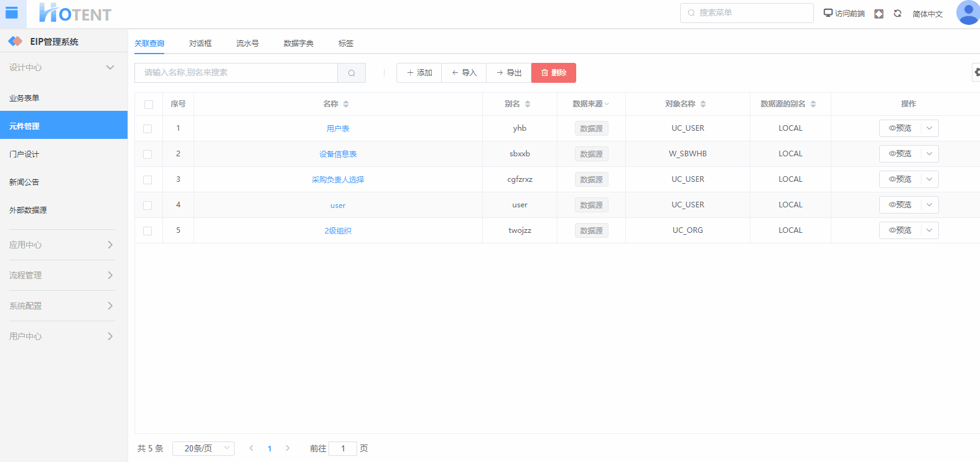Open the 流水号 tab
This screenshot has height=462, width=980.
[x=247, y=44]
